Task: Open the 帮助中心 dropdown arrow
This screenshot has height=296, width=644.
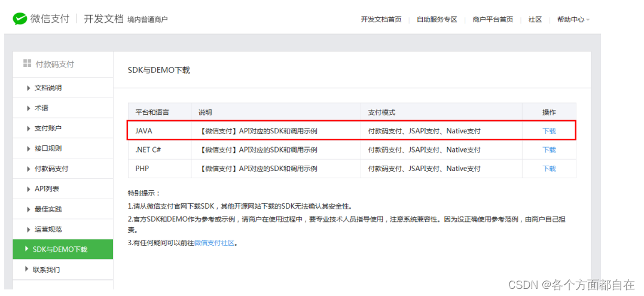Action: pos(588,20)
